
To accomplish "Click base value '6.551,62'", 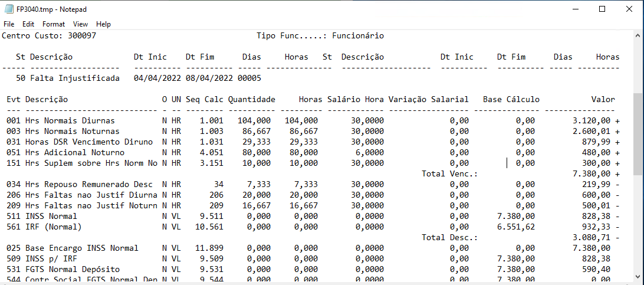I will pos(516,227).
